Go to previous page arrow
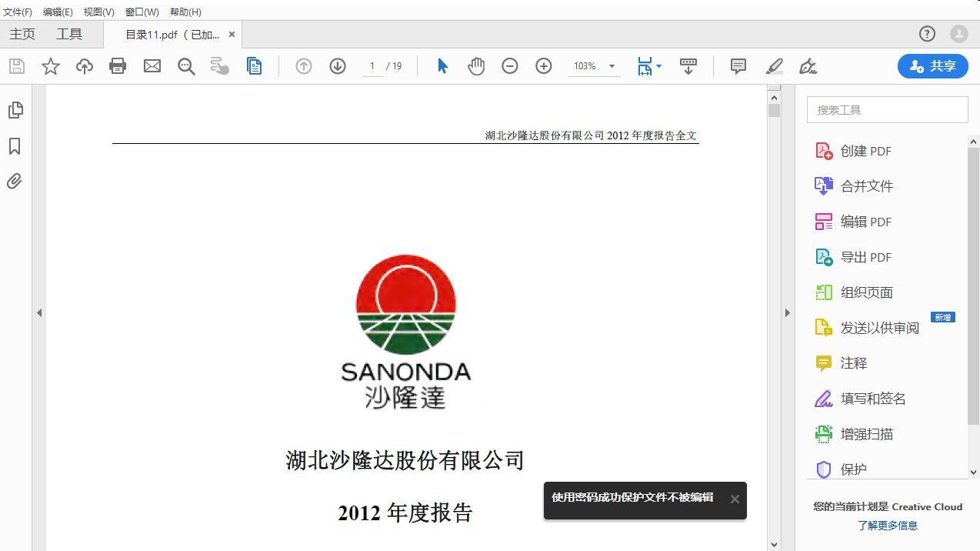The width and height of the screenshot is (980, 551). pos(304,66)
